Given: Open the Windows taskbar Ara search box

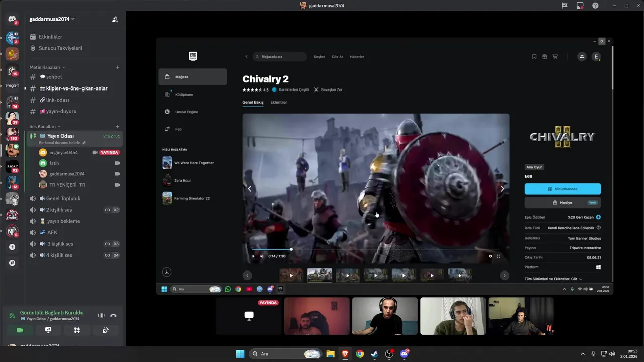Looking at the screenshot, I should click(286, 354).
